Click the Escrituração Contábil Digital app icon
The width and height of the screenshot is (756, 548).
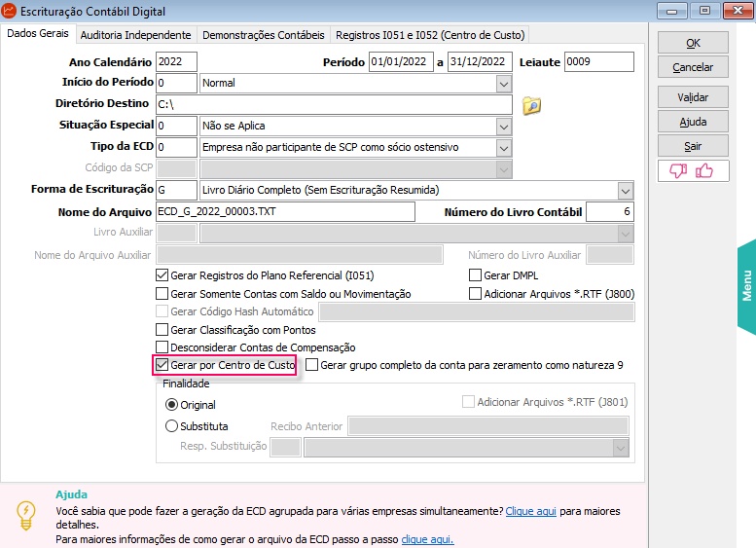pos(9,11)
